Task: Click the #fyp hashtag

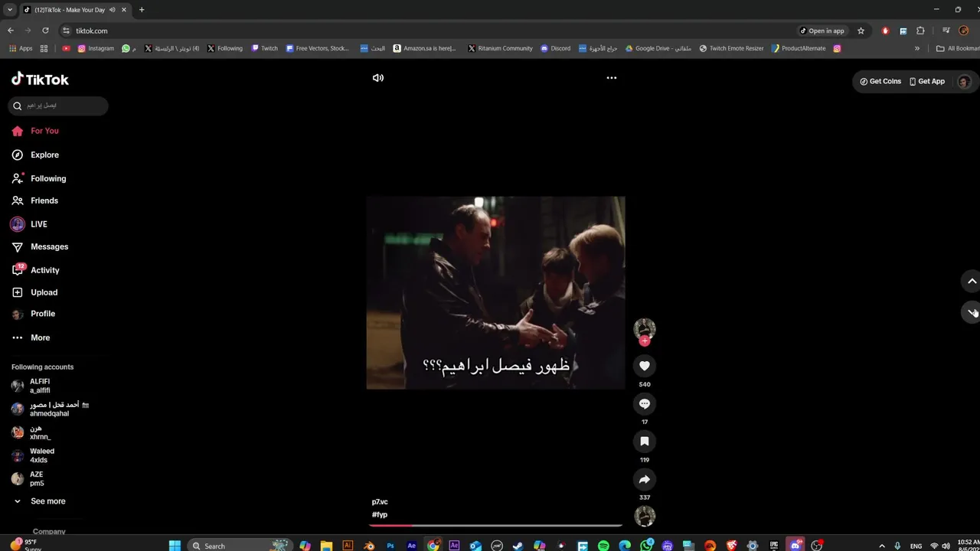Action: coord(380,515)
